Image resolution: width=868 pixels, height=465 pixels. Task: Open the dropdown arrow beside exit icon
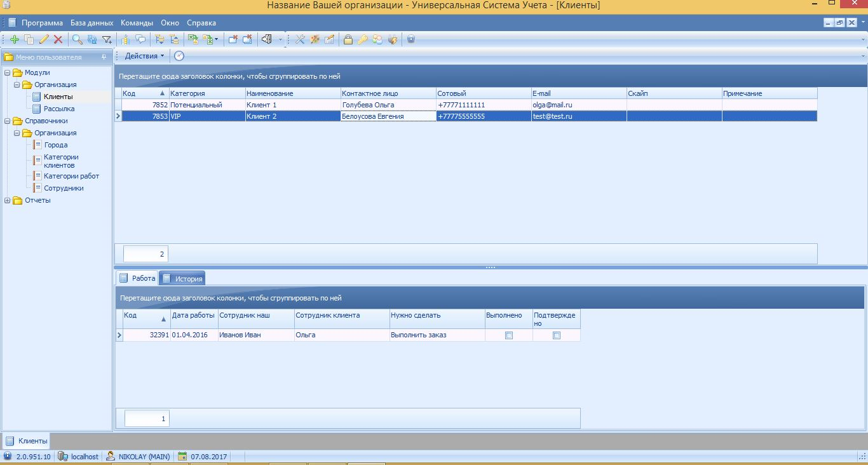tap(280, 39)
